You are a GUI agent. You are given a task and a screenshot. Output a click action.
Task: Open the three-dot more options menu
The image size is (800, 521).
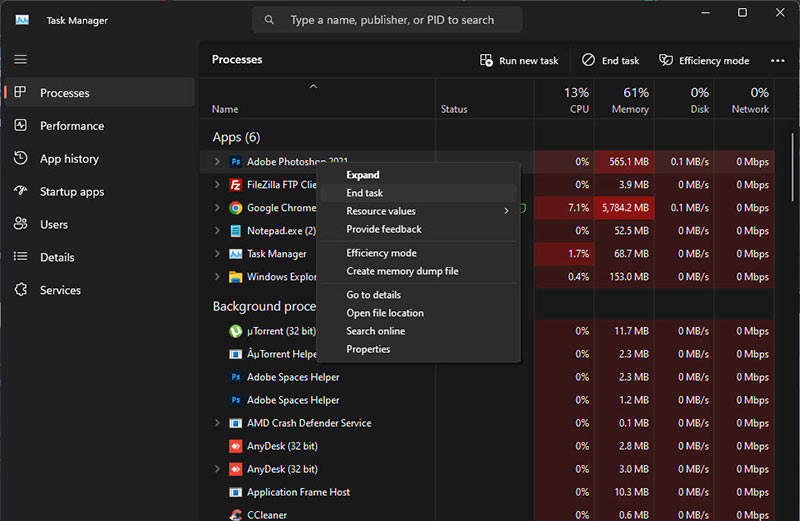(778, 60)
